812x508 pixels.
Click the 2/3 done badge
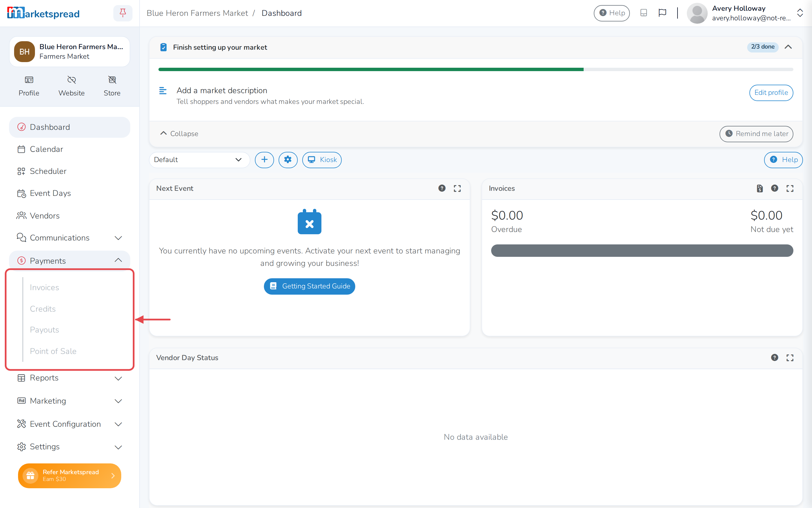coord(763,47)
